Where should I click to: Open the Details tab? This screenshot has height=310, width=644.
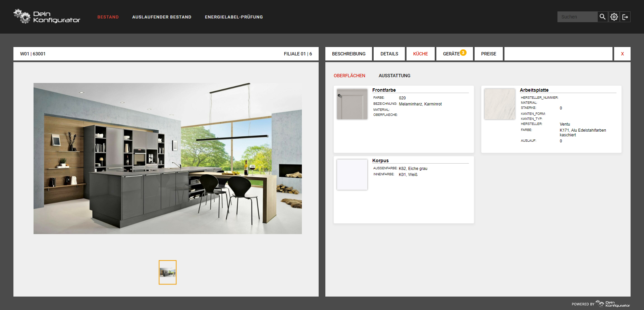(x=389, y=54)
